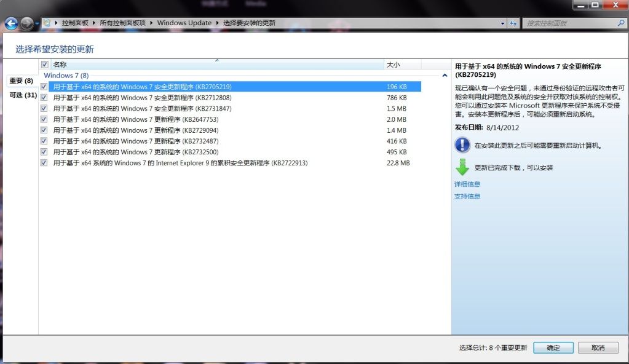Select the KB2732500 update row
The width and height of the screenshot is (629, 364).
(235, 152)
